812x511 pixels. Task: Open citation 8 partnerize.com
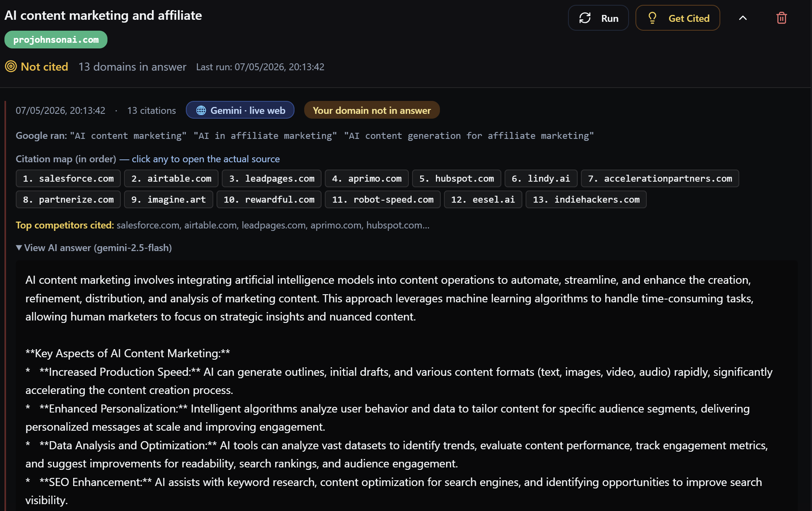coord(68,199)
